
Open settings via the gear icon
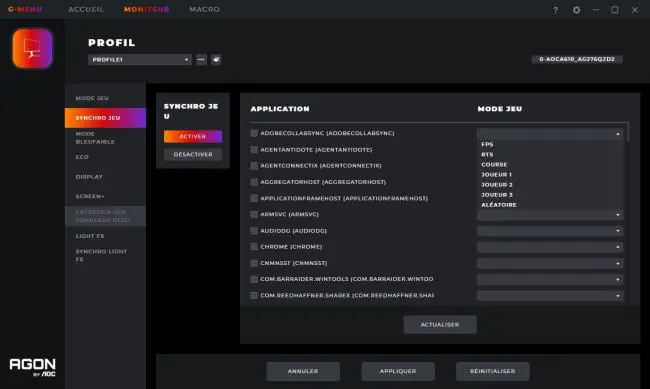[x=576, y=10]
